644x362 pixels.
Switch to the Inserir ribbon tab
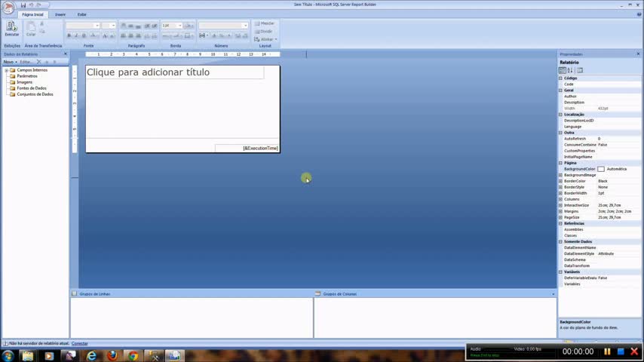pyautogui.click(x=60, y=14)
